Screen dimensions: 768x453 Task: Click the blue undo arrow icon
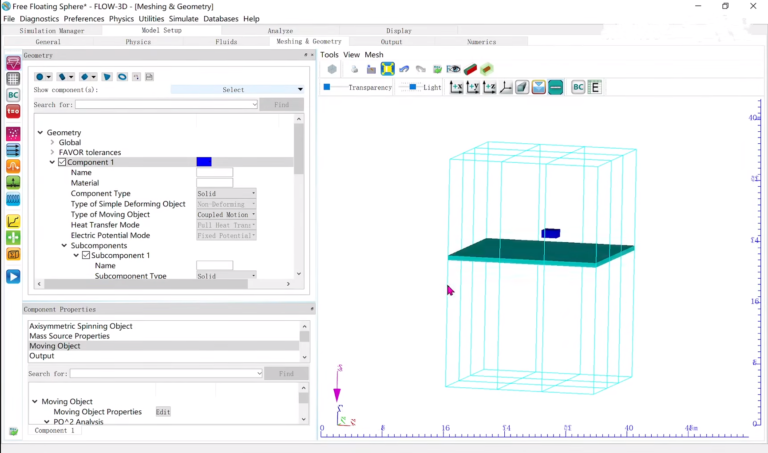coord(404,69)
